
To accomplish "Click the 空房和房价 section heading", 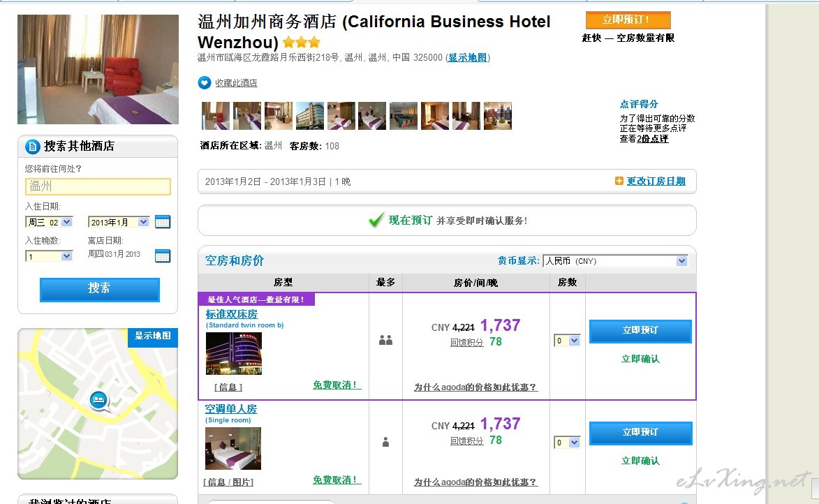I will pyautogui.click(x=235, y=260).
